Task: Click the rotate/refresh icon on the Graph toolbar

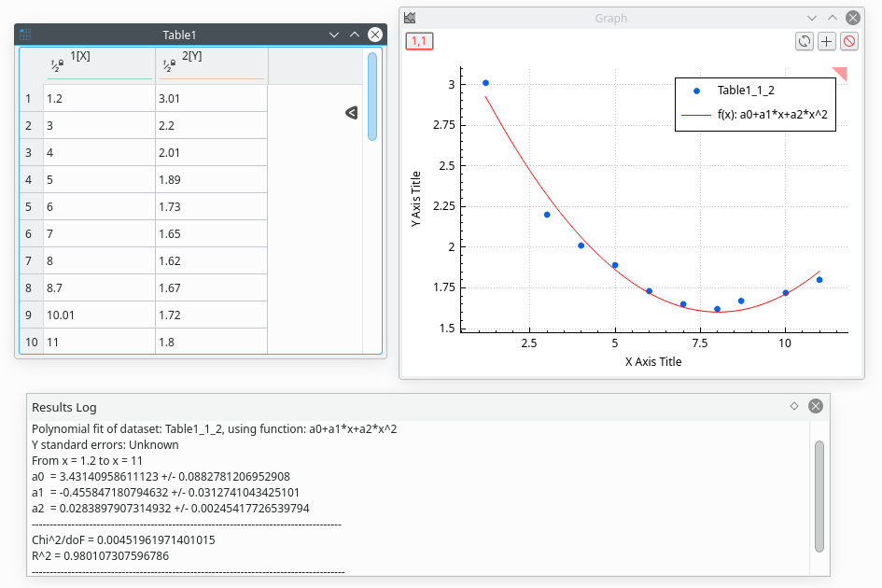Action: point(804,41)
